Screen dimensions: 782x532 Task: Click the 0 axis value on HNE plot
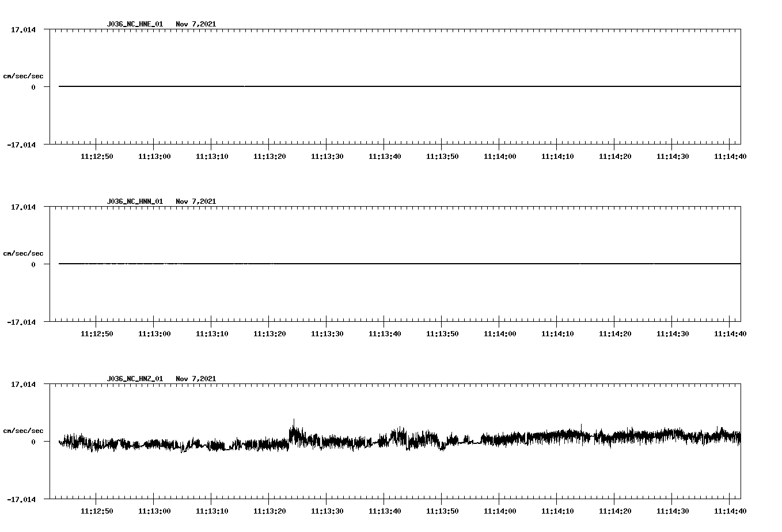(33, 87)
